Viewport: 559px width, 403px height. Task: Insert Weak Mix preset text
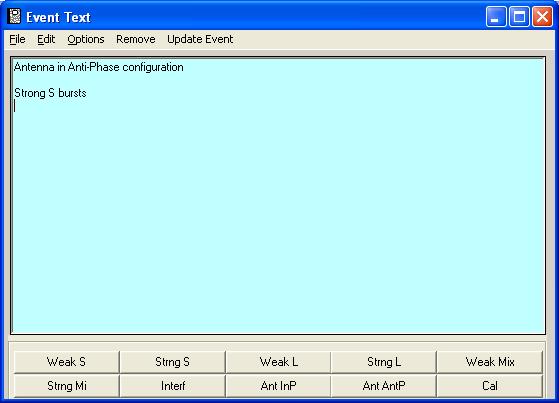(x=490, y=362)
